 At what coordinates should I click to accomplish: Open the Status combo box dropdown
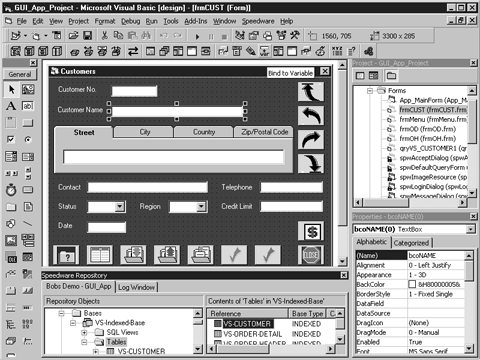pyautogui.click(x=120, y=207)
